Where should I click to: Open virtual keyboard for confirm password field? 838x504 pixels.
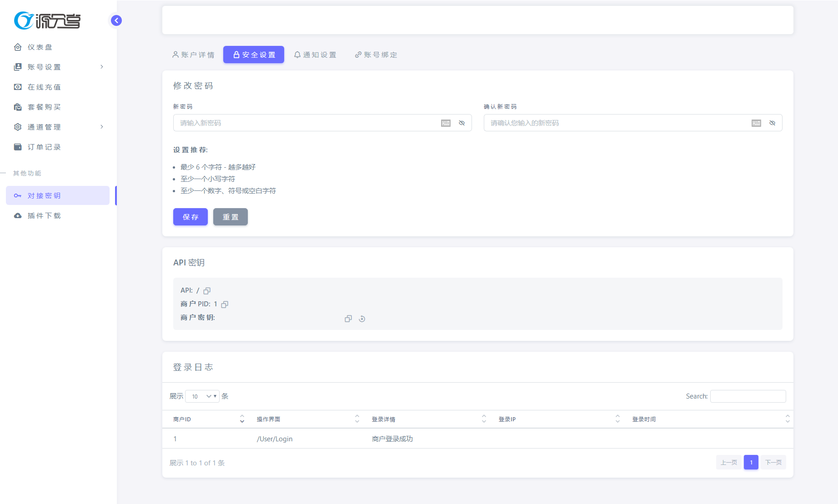(x=756, y=123)
